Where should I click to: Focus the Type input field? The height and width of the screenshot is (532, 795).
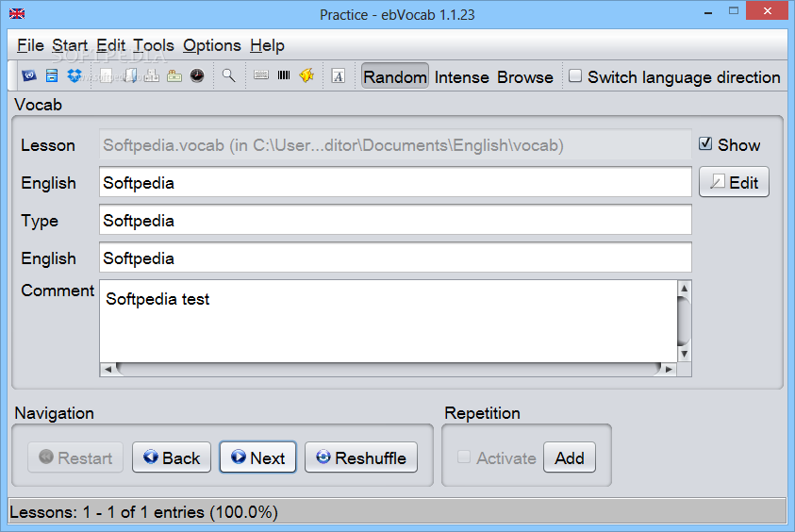pyautogui.click(x=395, y=220)
